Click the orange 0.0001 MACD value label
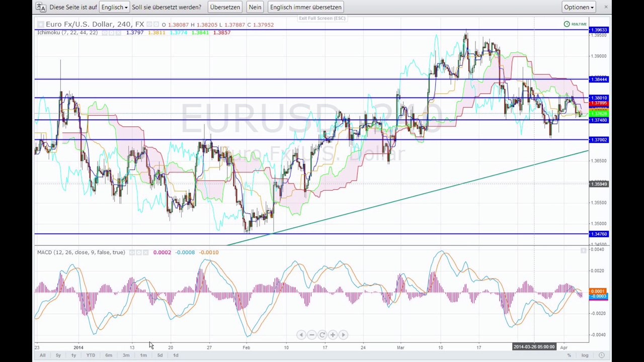The image size is (644, 362). pos(598,291)
